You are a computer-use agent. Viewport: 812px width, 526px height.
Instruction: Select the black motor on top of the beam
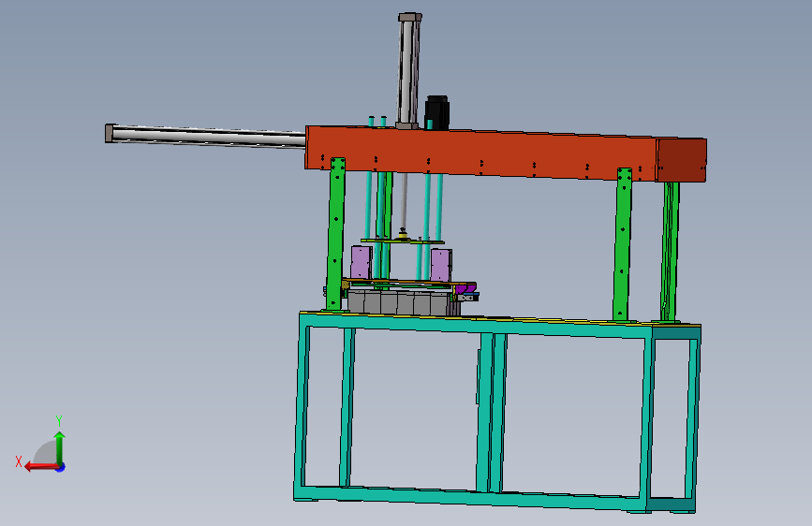coord(436,112)
